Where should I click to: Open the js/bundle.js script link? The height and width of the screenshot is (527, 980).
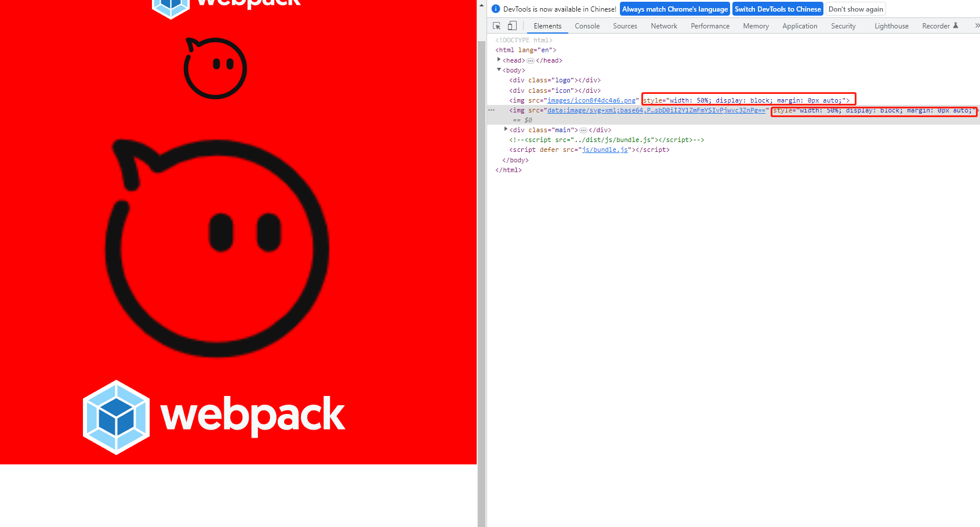[605, 150]
